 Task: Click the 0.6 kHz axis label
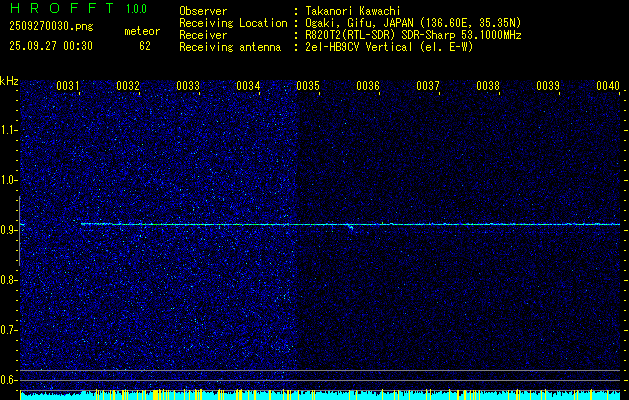tap(8, 380)
